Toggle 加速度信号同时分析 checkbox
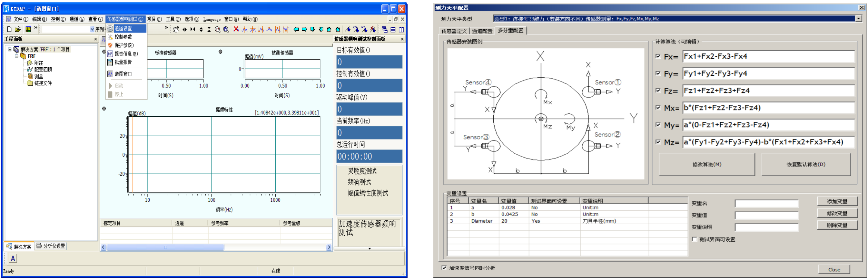Screen dimensions: 868x279 click(444, 268)
